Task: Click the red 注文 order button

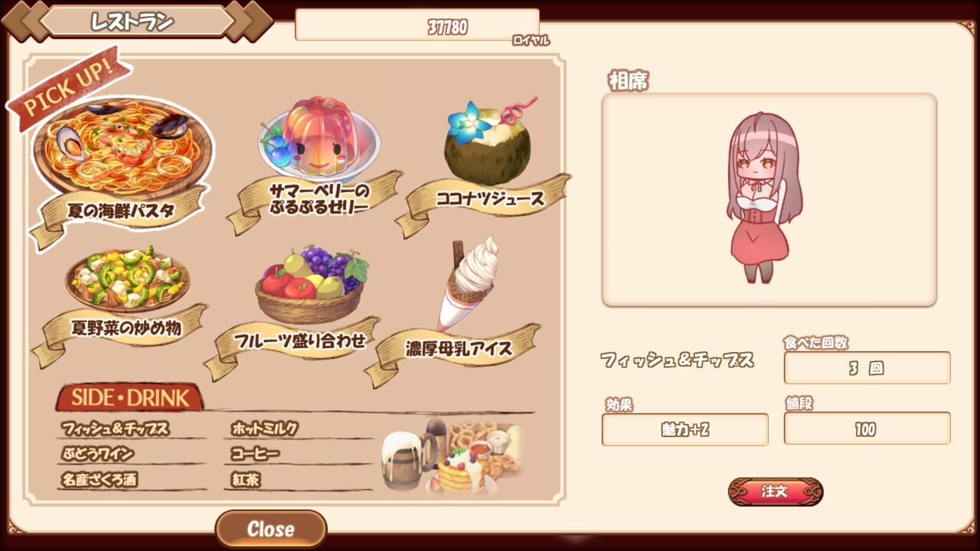Action: (776, 491)
